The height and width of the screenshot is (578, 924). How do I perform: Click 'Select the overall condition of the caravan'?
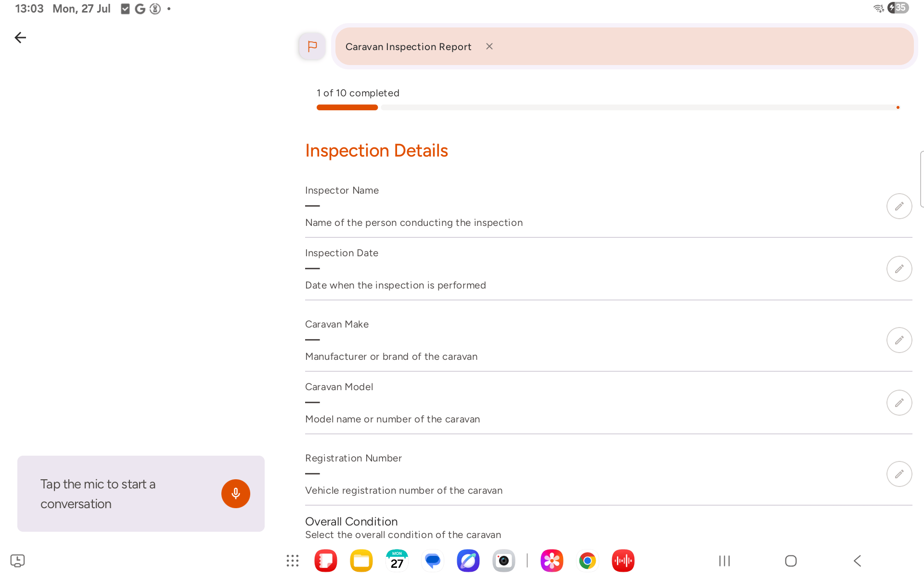(403, 535)
